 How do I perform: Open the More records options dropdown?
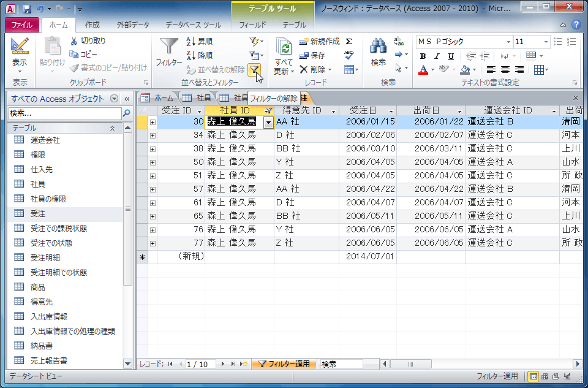click(x=351, y=69)
